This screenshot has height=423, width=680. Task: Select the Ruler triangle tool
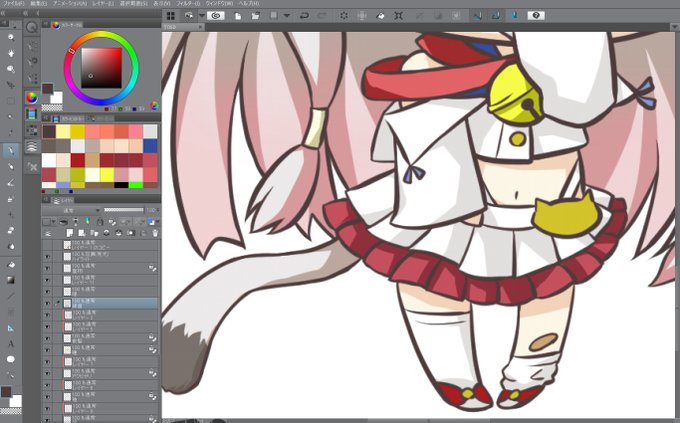(x=11, y=328)
